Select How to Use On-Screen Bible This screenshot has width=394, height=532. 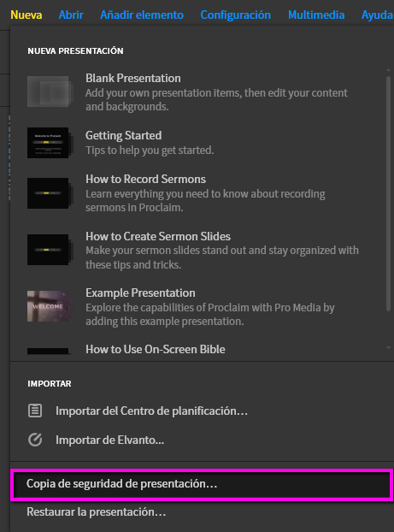[156, 349]
